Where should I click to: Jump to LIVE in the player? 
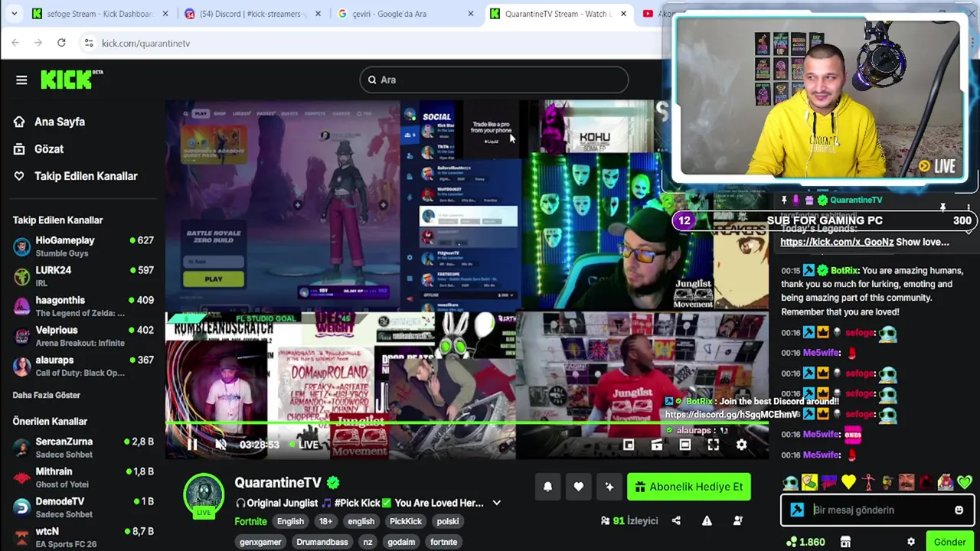(x=305, y=445)
